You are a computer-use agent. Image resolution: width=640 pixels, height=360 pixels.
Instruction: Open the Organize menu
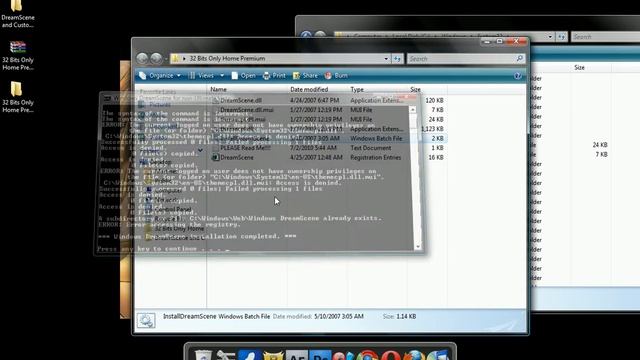click(160, 76)
